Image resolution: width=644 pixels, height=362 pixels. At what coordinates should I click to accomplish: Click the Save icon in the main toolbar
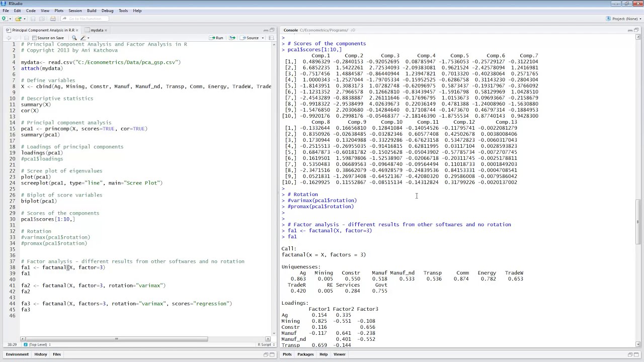33,19
